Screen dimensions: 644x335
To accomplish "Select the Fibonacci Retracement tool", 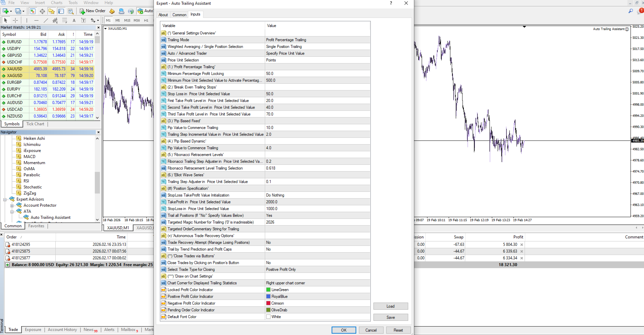I will coord(65,21).
